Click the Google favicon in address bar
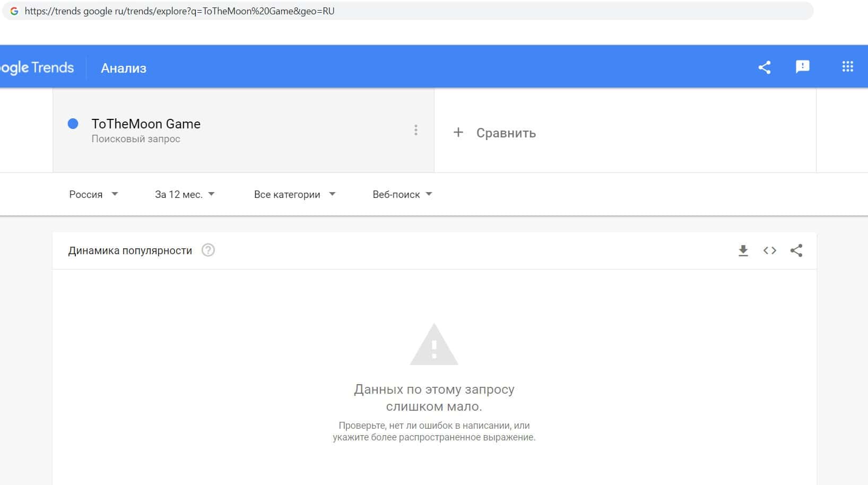The width and height of the screenshot is (868, 485). (x=14, y=11)
